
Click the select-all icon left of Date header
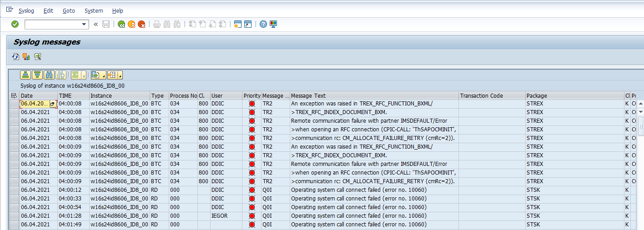[14, 96]
